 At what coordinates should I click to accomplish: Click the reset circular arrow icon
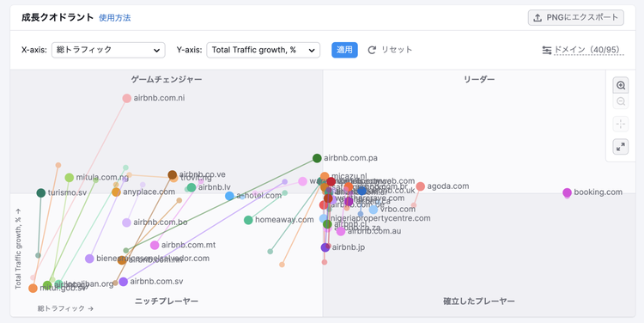[x=372, y=50]
